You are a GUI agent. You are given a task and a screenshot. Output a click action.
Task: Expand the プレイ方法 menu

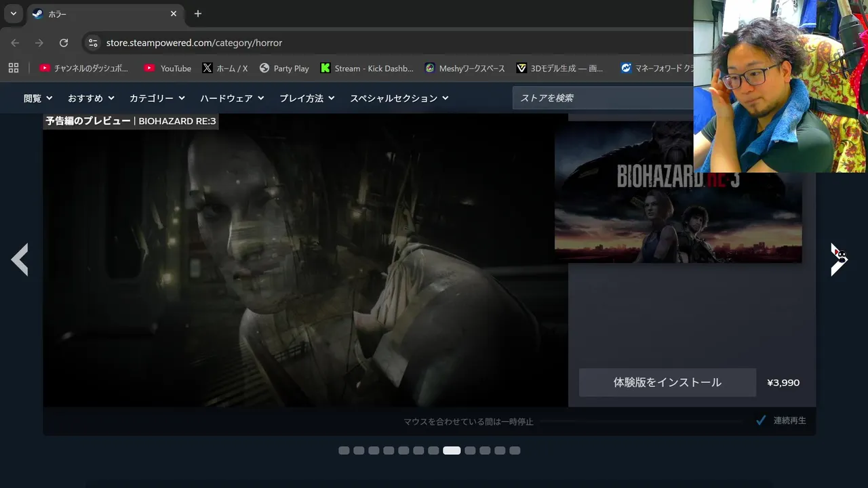(307, 98)
